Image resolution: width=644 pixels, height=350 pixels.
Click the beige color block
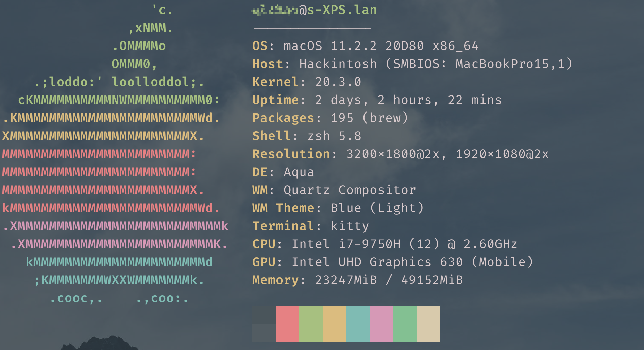pyautogui.click(x=428, y=323)
